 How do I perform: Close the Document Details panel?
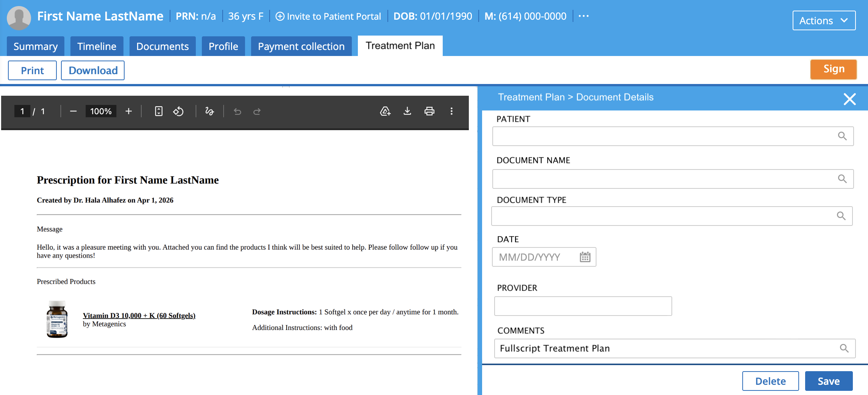click(x=849, y=99)
